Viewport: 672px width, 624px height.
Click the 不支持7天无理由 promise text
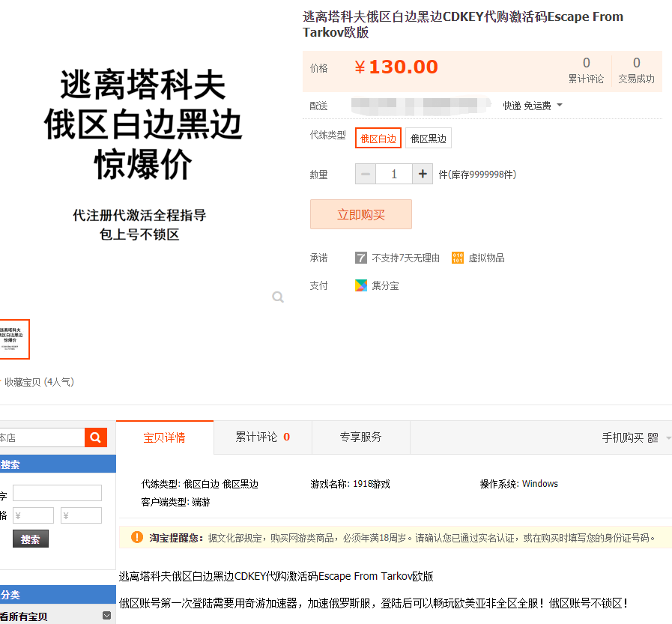405,258
